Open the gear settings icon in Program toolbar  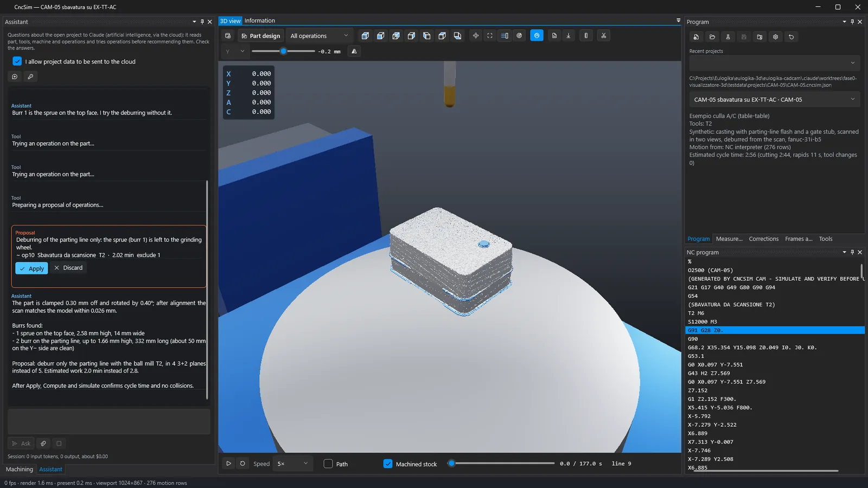(775, 37)
